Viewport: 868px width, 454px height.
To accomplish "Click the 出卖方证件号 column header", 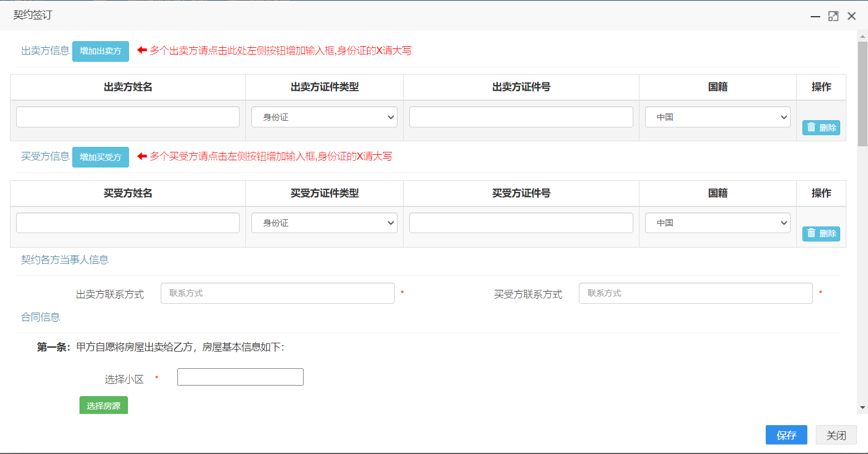I will pos(521,87).
